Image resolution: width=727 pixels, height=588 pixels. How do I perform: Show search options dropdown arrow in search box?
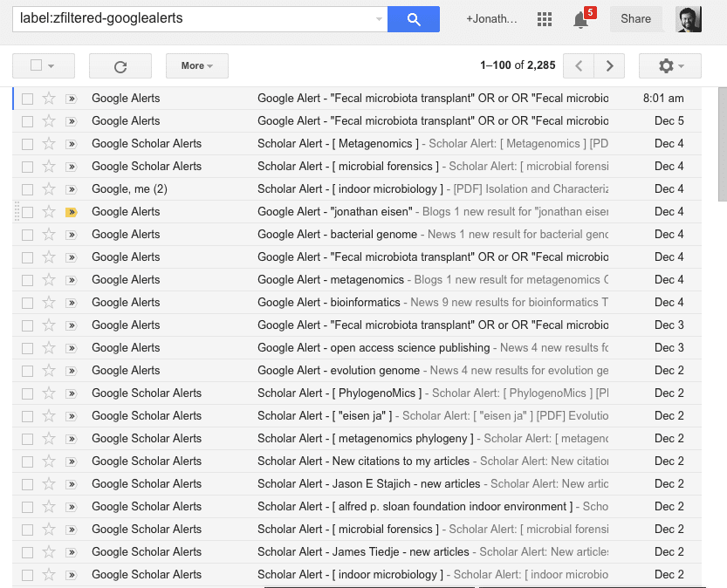tap(379, 18)
